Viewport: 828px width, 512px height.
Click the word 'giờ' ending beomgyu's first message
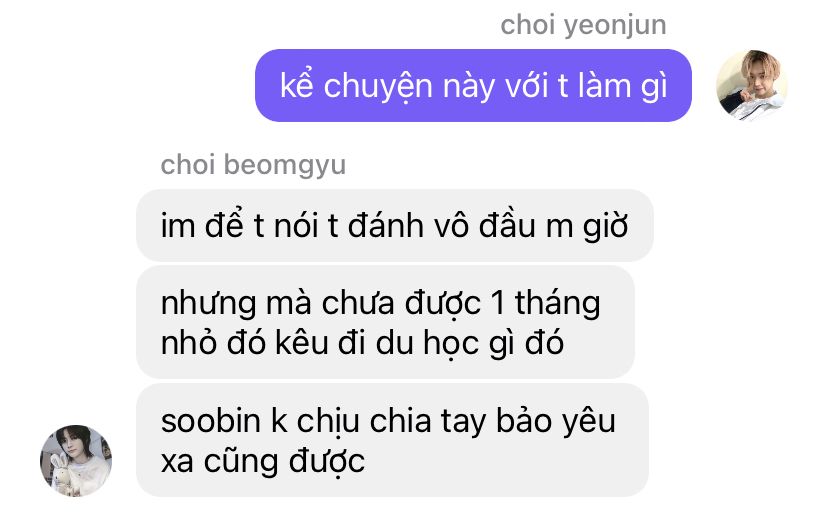tap(605, 227)
